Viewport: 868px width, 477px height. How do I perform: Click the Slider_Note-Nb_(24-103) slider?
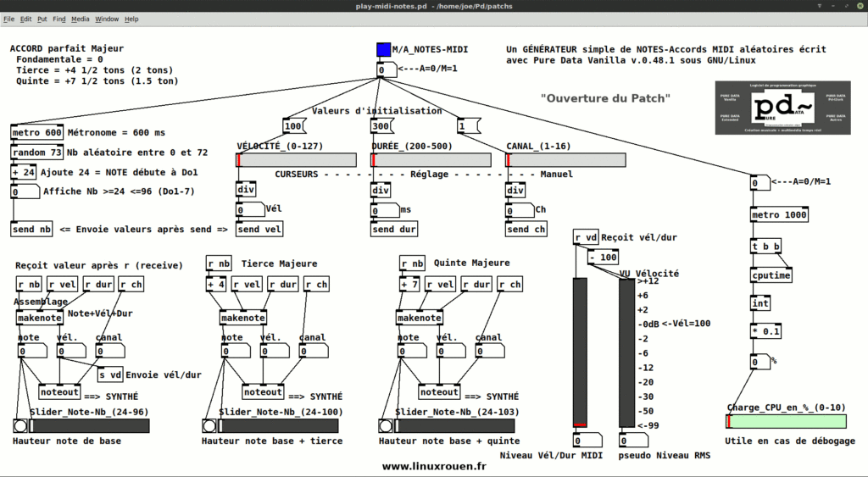coord(454,425)
